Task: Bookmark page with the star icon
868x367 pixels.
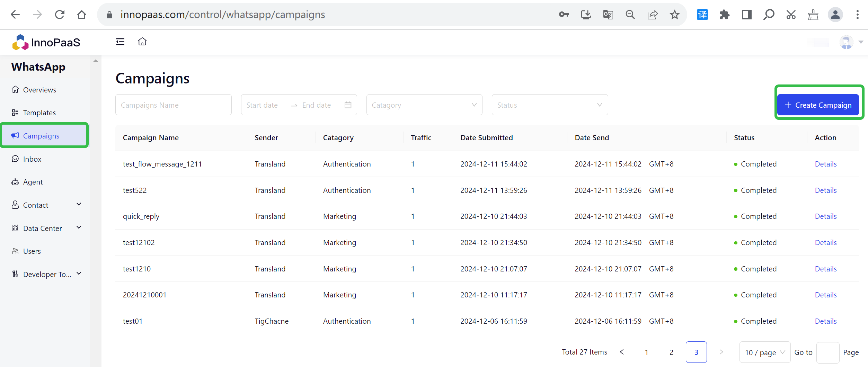Action: pos(674,15)
